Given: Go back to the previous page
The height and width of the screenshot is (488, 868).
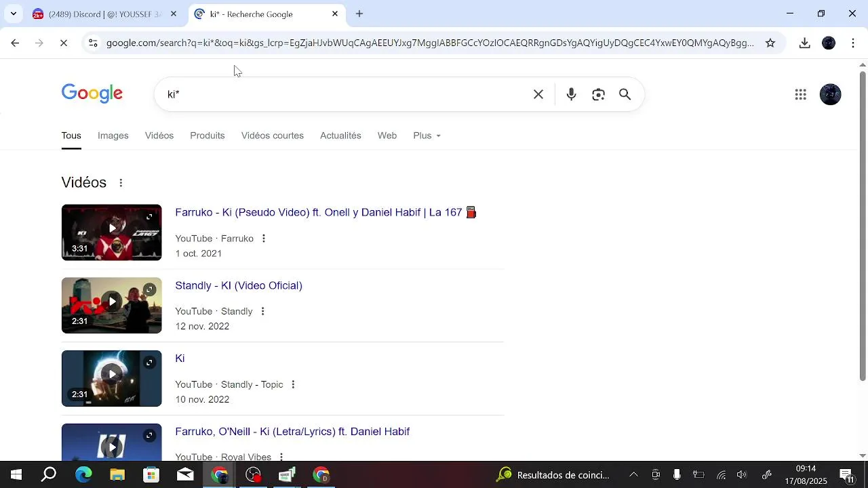Looking at the screenshot, I should point(15,43).
